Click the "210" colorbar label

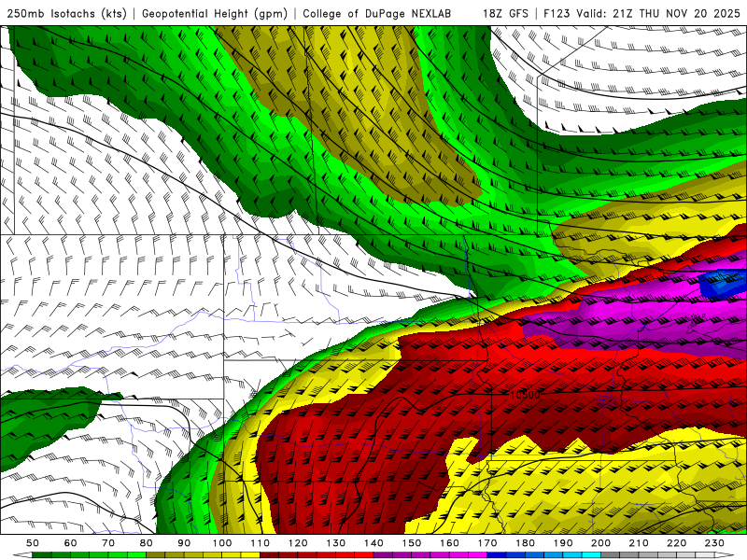point(639,543)
